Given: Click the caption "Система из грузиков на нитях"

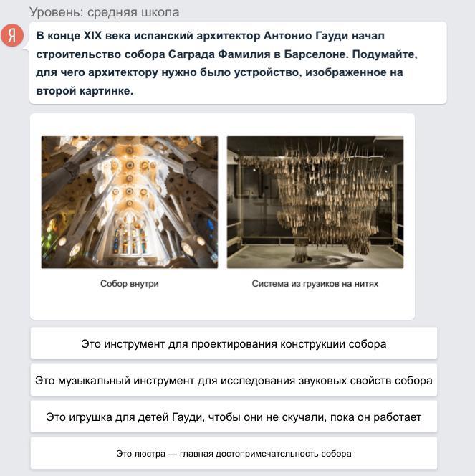Looking at the screenshot, I should point(315,284).
